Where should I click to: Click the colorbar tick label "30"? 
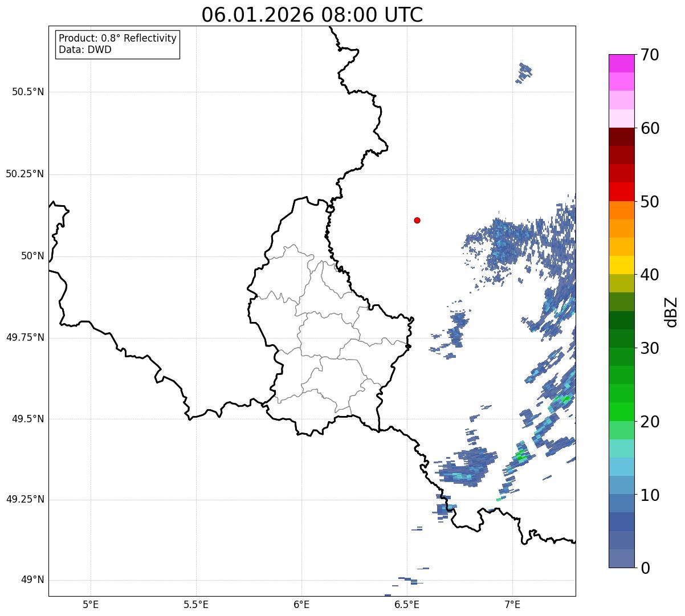(x=650, y=348)
